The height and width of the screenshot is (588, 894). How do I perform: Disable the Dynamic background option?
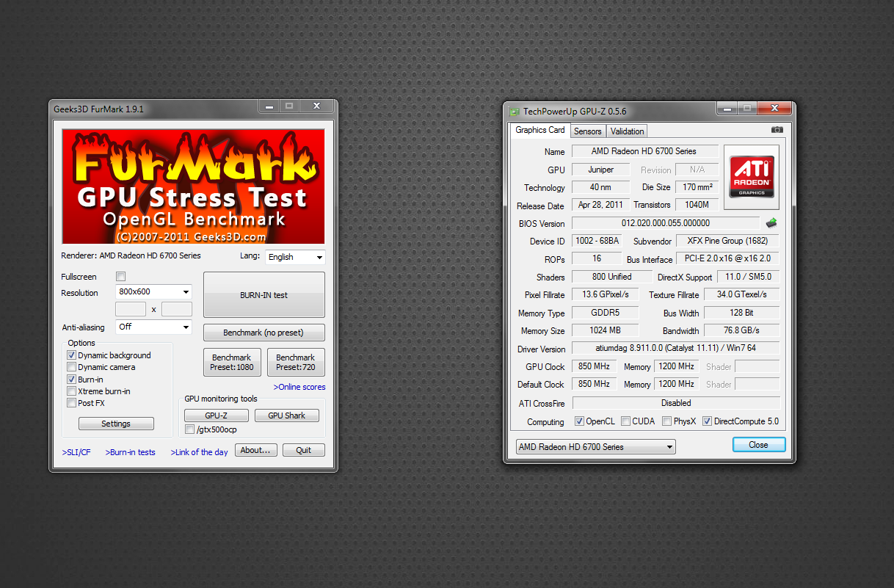click(71, 355)
